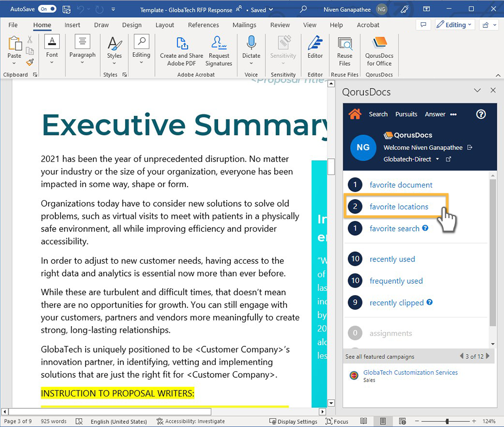Select the Format Painter brush
The height and width of the screenshot is (427, 504).
[x=30, y=62]
